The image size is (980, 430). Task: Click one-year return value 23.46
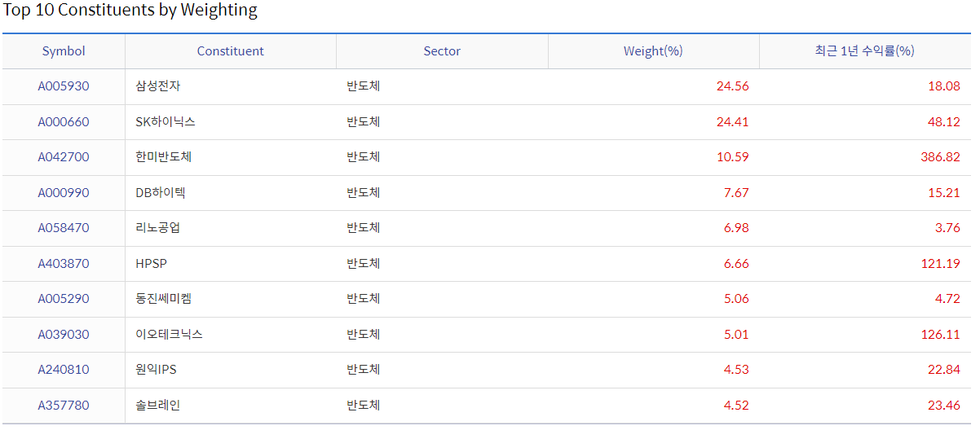coord(944,406)
